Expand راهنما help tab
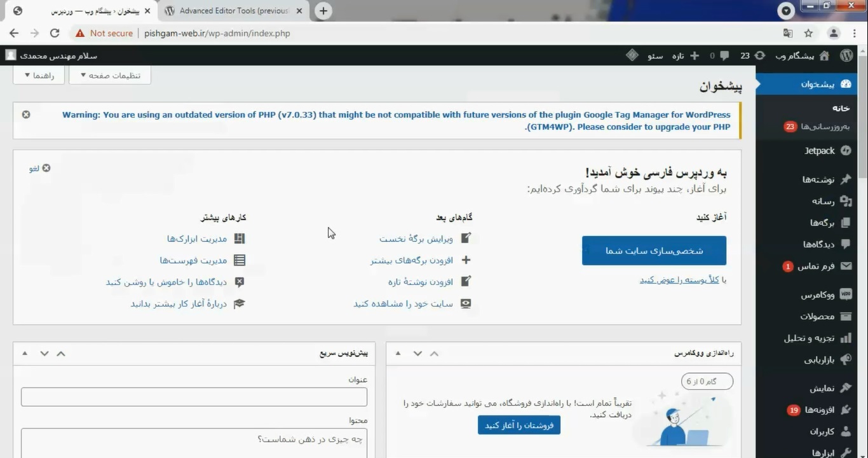Screen dimensions: 868x458 pyautogui.click(x=39, y=75)
